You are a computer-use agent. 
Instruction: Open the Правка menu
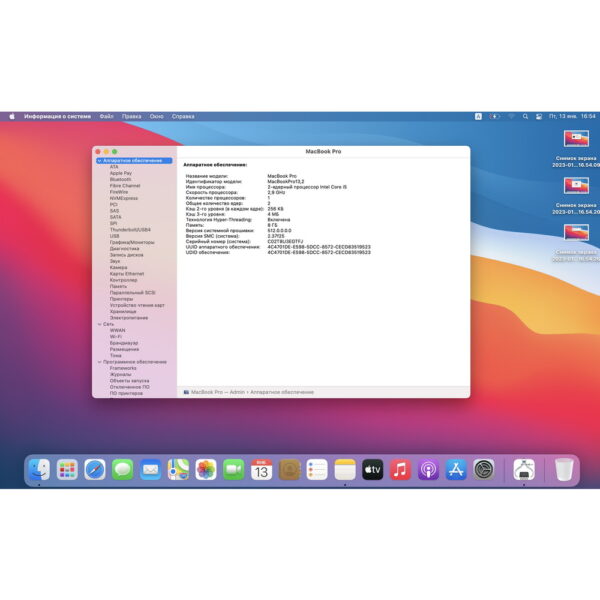132,116
